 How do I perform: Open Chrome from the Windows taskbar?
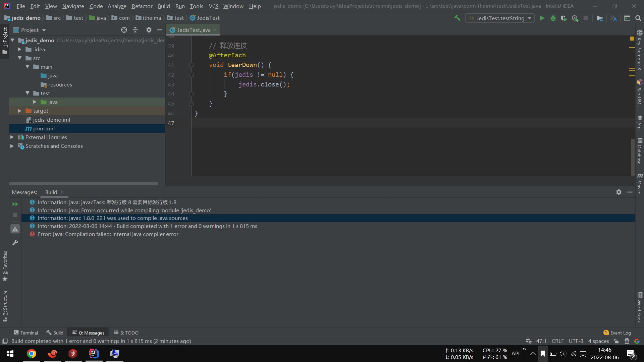coord(32,354)
